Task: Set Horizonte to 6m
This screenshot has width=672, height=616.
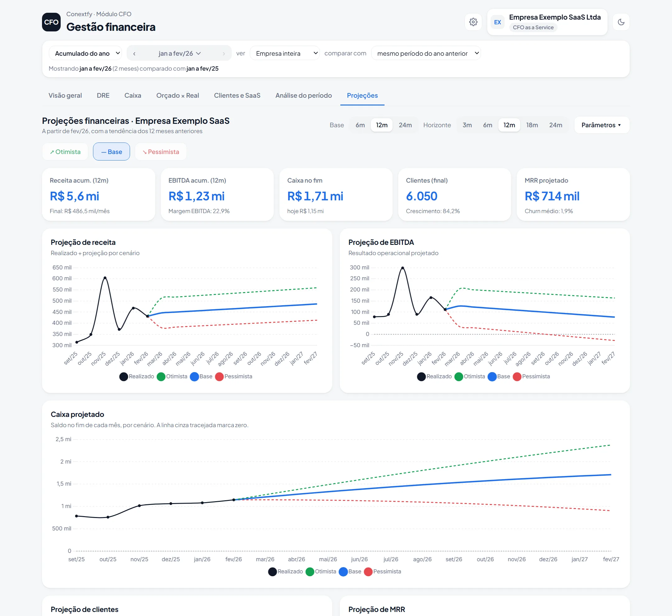Action: pos(487,125)
